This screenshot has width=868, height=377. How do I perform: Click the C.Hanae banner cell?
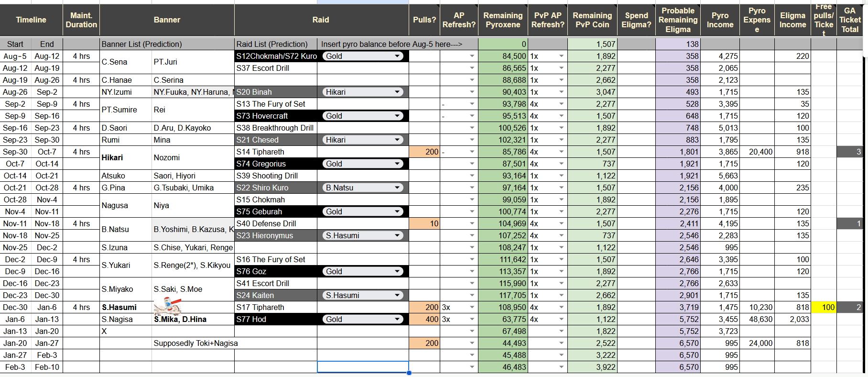click(126, 80)
